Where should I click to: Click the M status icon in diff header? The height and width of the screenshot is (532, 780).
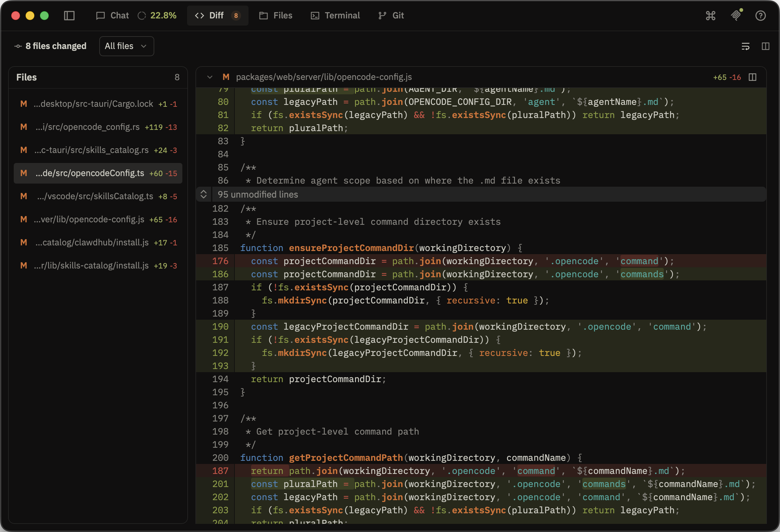point(226,77)
